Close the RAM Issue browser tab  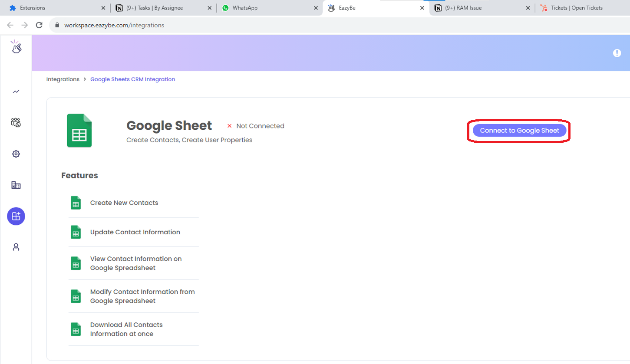coord(528,8)
